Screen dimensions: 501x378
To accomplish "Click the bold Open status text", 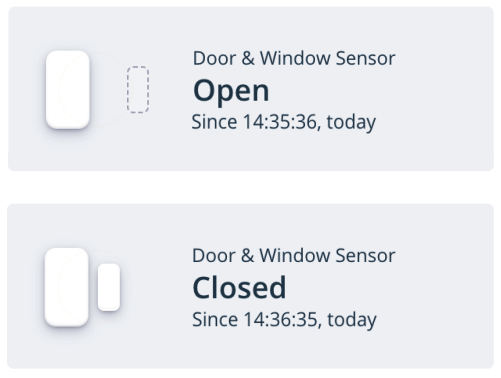I will coord(231,91).
